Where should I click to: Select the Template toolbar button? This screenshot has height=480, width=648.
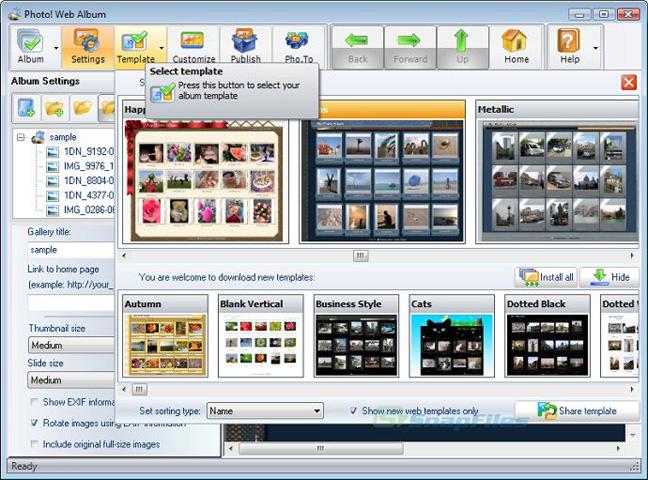point(136,47)
